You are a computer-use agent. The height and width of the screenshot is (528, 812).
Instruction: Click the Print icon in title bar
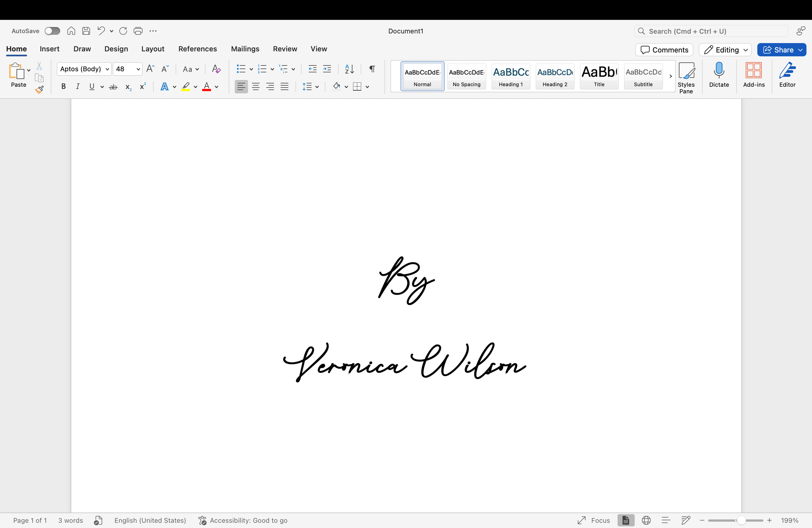[138, 31]
